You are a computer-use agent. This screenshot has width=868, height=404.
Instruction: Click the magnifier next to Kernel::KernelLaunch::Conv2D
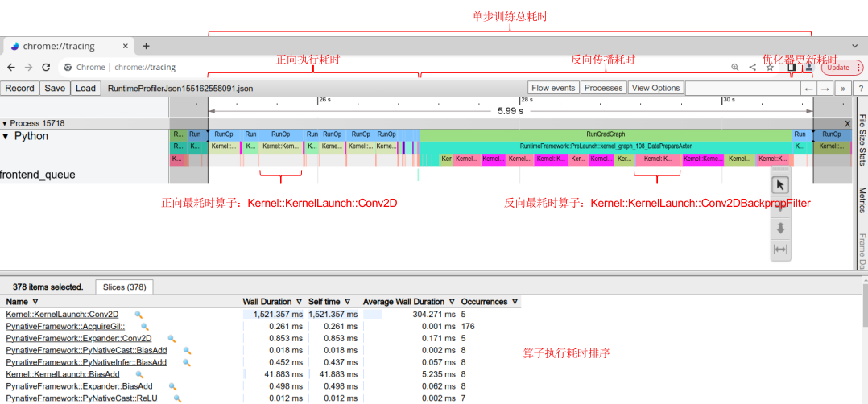point(138,315)
